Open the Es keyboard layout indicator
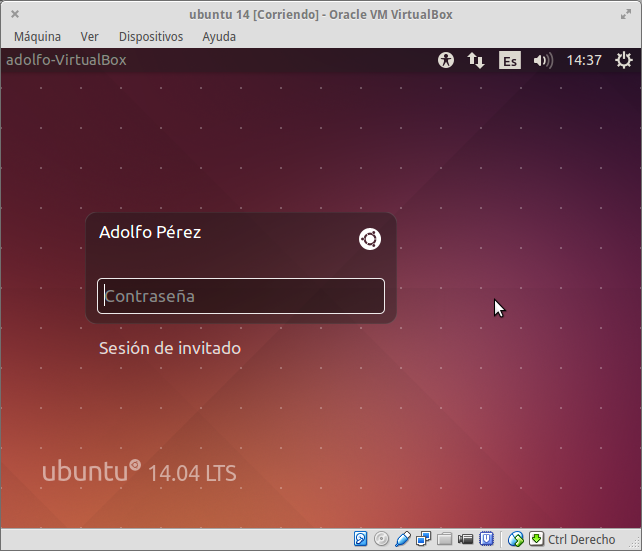 pyautogui.click(x=510, y=60)
